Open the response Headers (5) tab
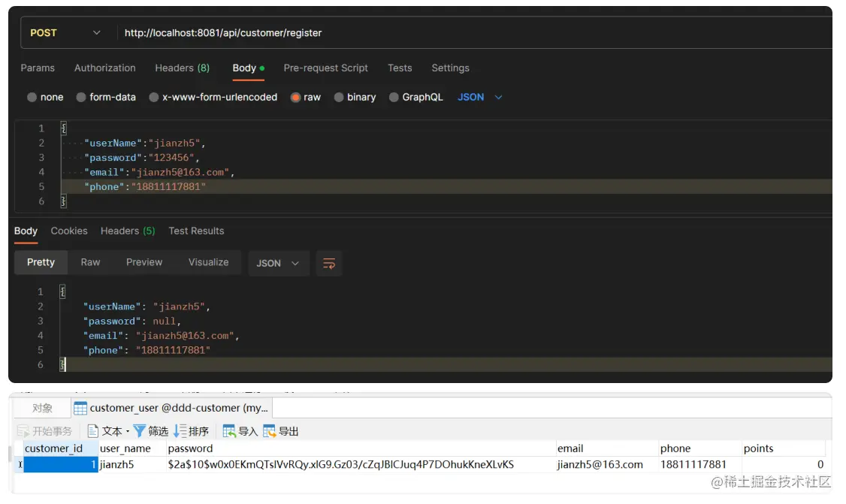The height and width of the screenshot is (504, 846). [x=128, y=231]
